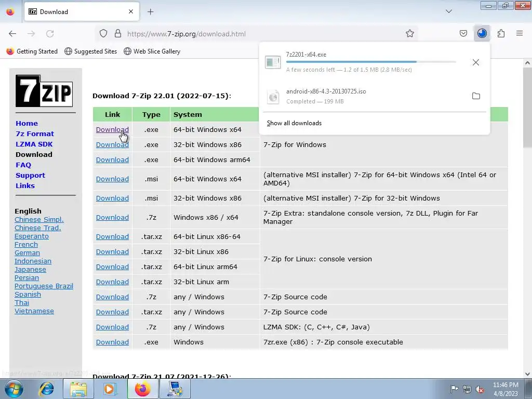The image size is (532, 399).
Task: Open the Links sidebar link
Action: pyautogui.click(x=25, y=185)
